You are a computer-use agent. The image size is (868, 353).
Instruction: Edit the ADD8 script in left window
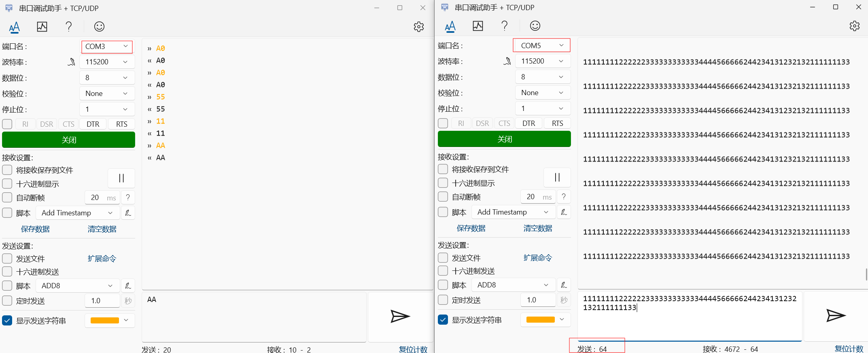click(x=128, y=286)
